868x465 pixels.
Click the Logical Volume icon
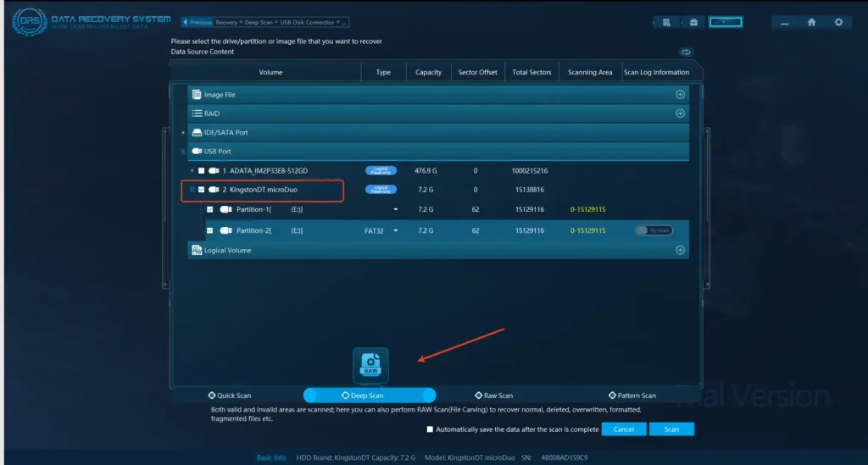click(197, 251)
